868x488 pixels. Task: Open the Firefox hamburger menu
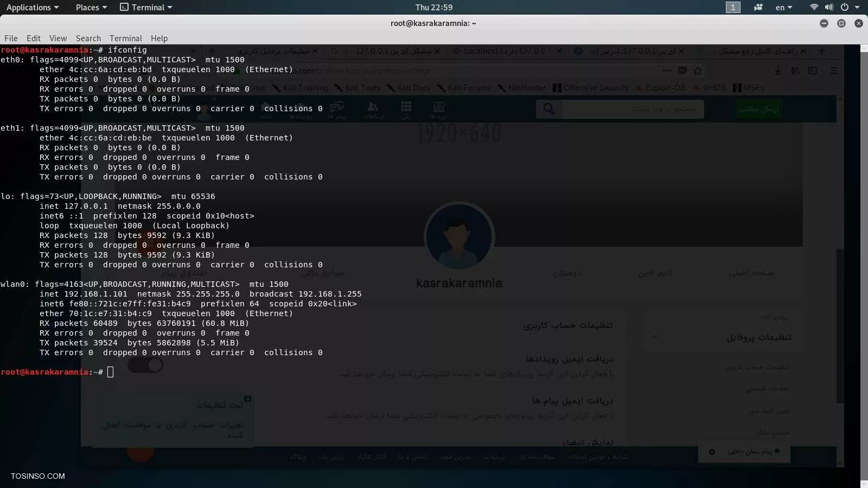point(834,70)
